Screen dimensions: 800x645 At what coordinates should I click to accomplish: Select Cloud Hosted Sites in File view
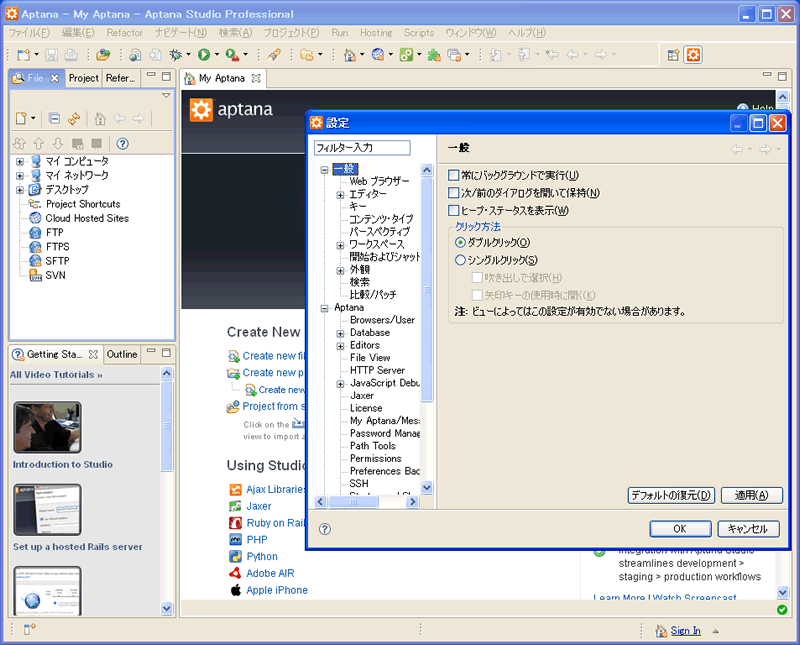click(x=87, y=218)
